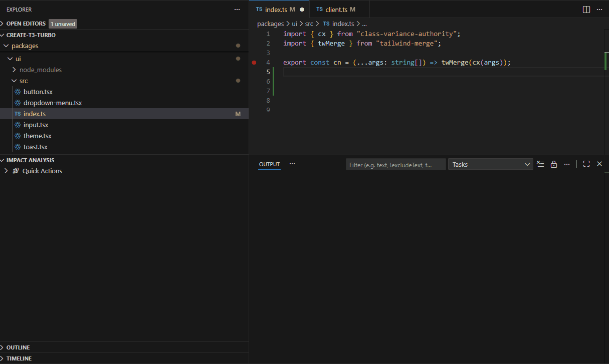
Task: Maximize the output panel size
Action: tap(586, 164)
